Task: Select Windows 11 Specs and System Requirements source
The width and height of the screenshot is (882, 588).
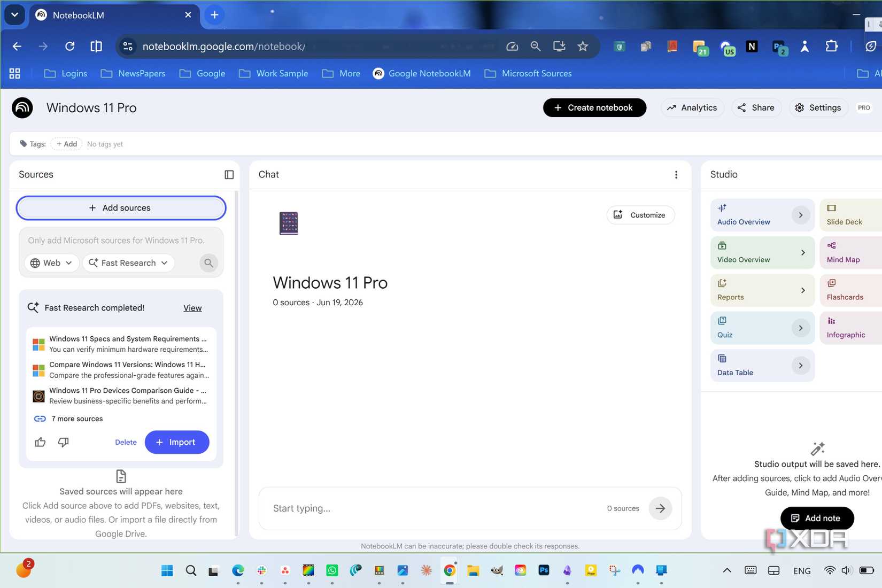Action: 121,344
